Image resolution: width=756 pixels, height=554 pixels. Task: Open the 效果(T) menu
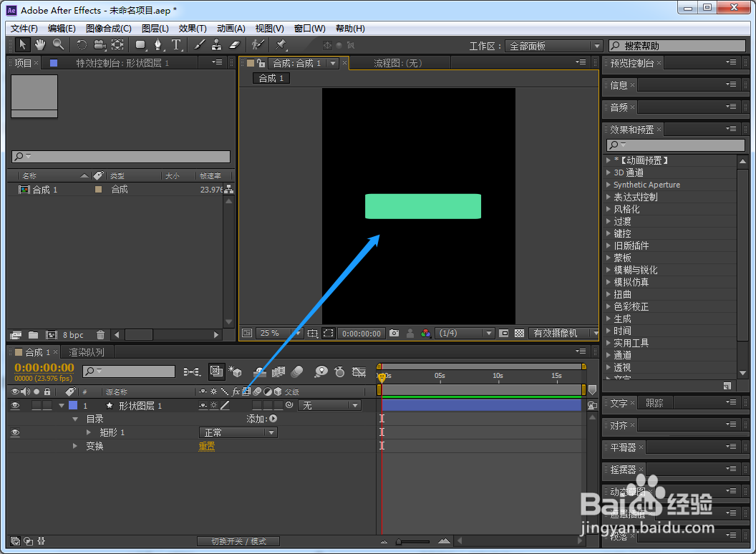click(193, 29)
